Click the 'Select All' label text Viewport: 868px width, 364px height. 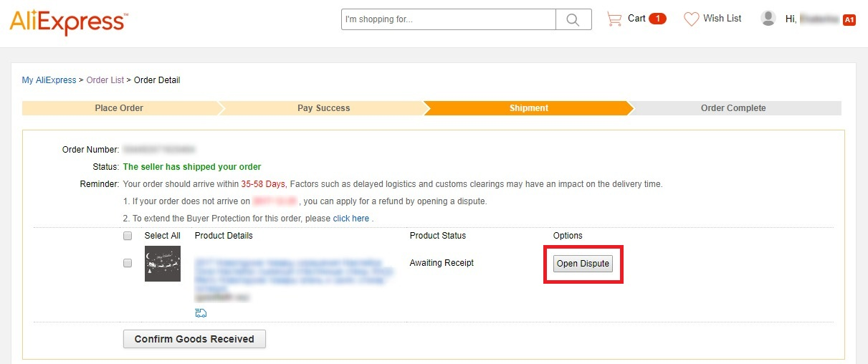163,236
